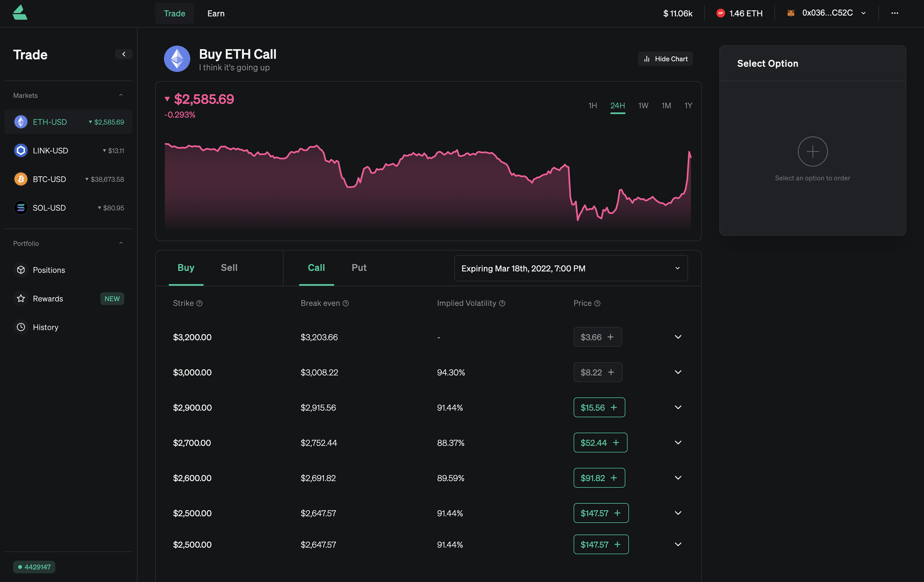
Task: Select the 1H chart timeframe
Action: [592, 105]
